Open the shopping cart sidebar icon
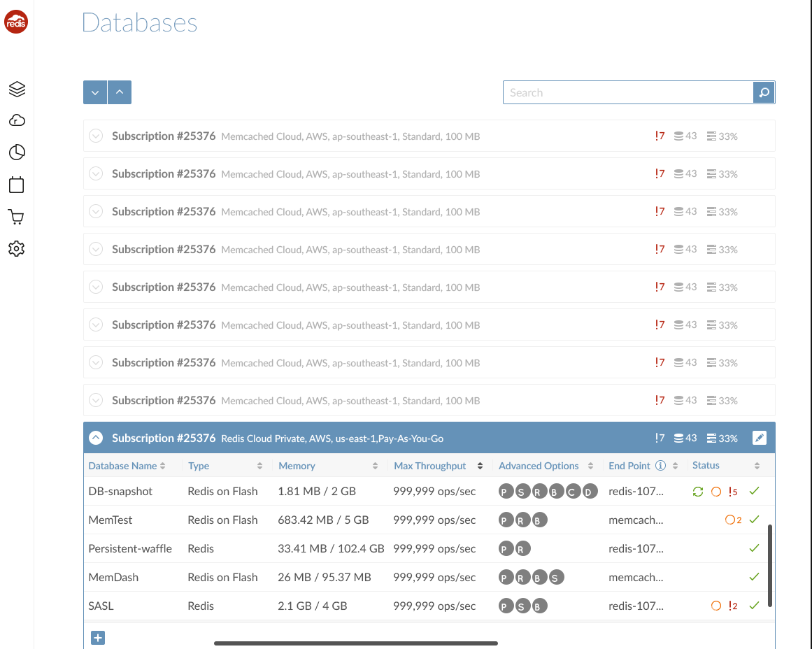The image size is (812, 649). 17,217
